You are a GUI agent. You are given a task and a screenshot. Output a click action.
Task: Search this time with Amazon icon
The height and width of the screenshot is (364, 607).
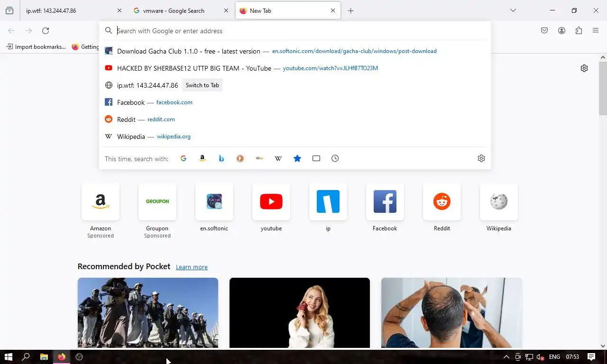click(x=202, y=158)
